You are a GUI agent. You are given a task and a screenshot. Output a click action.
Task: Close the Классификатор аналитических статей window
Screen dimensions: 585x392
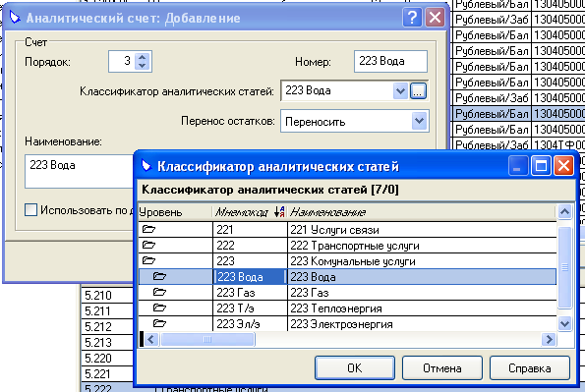(x=563, y=166)
